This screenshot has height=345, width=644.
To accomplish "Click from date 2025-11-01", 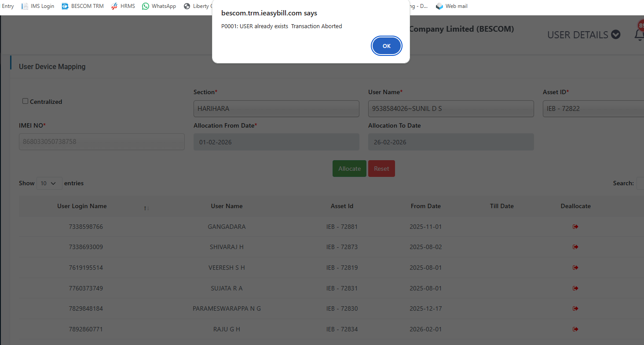I will pyautogui.click(x=425, y=227).
